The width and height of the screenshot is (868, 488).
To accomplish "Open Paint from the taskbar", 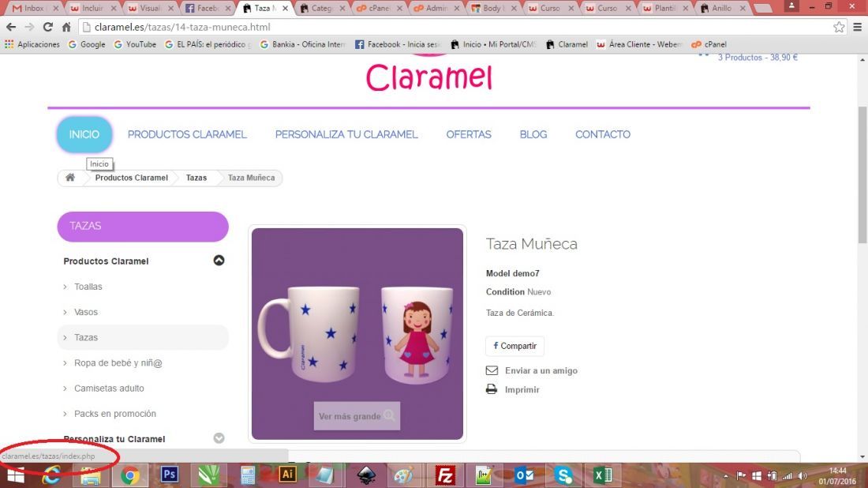I will (x=403, y=475).
